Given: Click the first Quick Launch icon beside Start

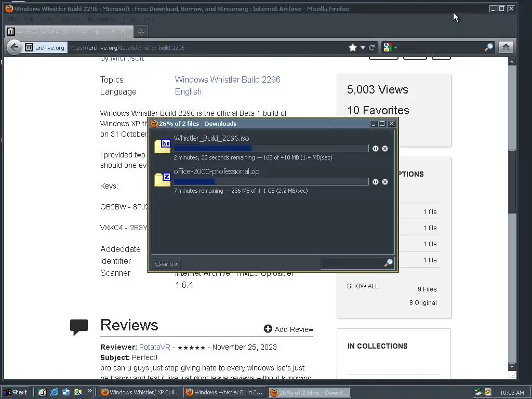Looking at the screenshot, I should pyautogui.click(x=42, y=392).
